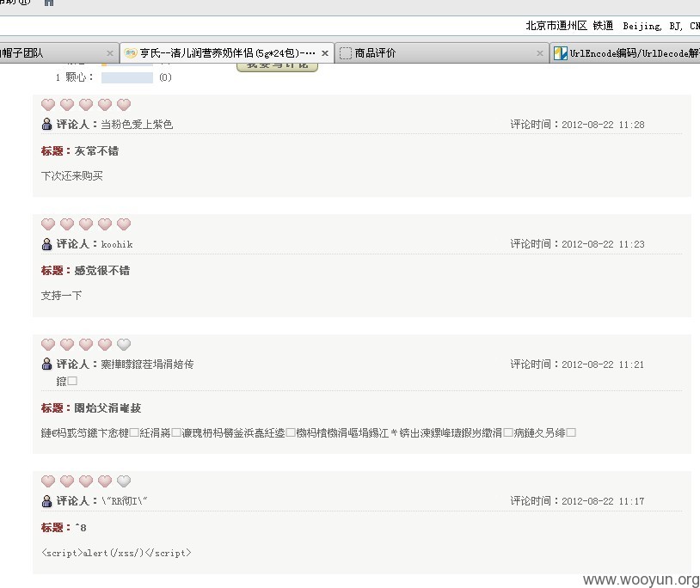700x588 pixels.
Task: Click the 我要写评论 button
Action: (277, 66)
